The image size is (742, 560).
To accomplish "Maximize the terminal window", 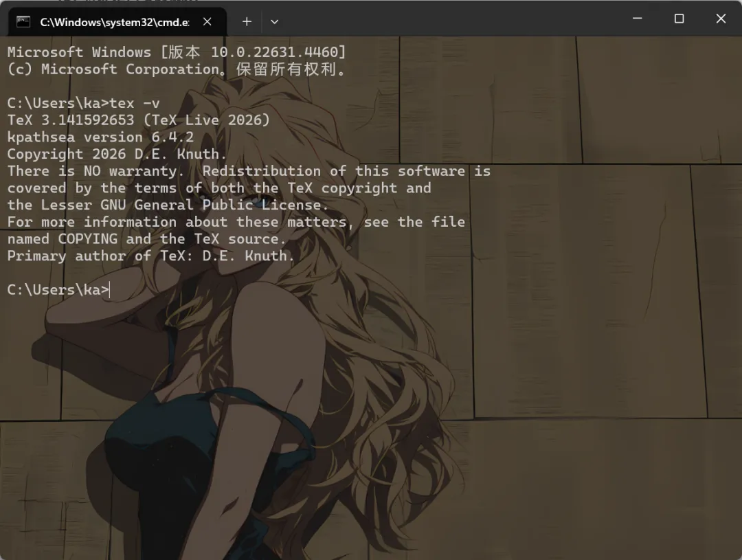I will point(679,19).
